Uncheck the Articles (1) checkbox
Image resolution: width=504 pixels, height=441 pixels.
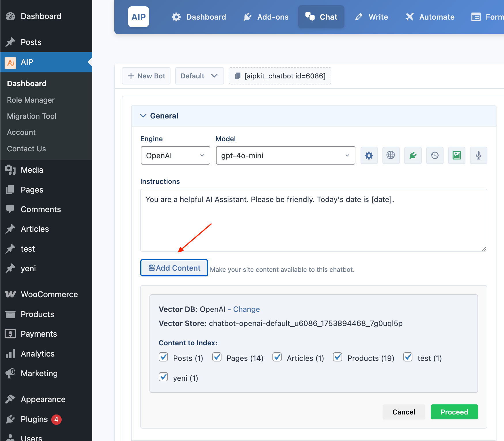277,357
